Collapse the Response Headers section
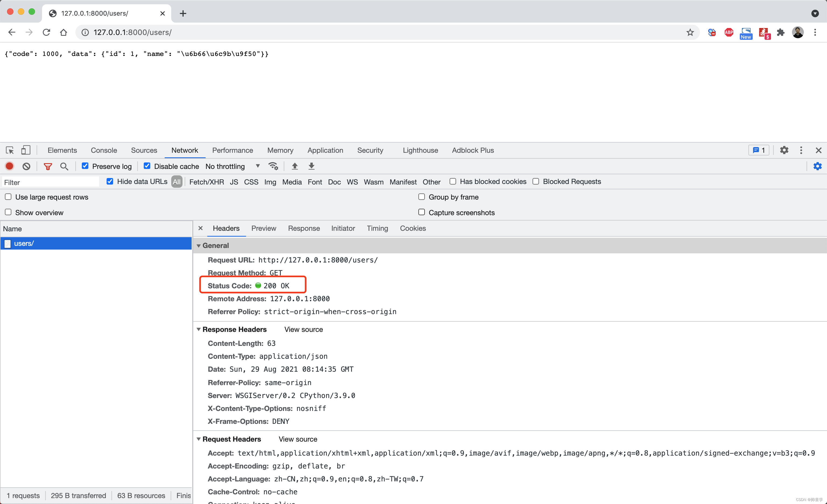The height and width of the screenshot is (504, 827). pyautogui.click(x=199, y=330)
